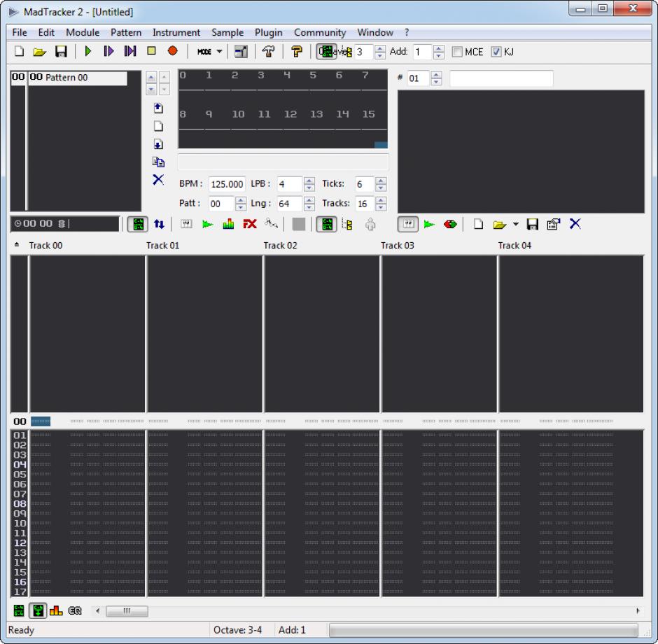The height and width of the screenshot is (644, 658).
Task: Click the yellow help tool icon
Action: 296,52
